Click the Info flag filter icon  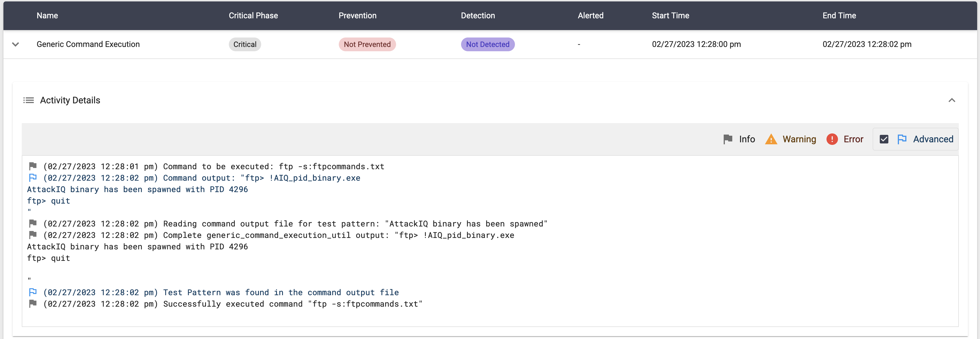click(727, 139)
